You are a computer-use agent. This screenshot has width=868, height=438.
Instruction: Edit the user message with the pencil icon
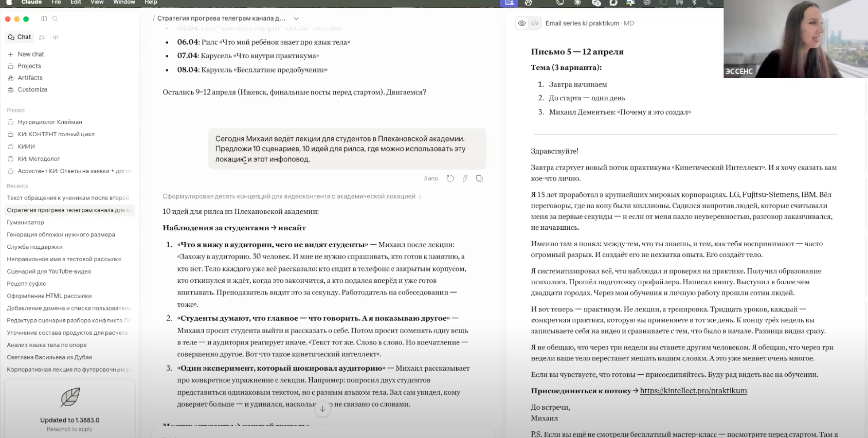[465, 178]
